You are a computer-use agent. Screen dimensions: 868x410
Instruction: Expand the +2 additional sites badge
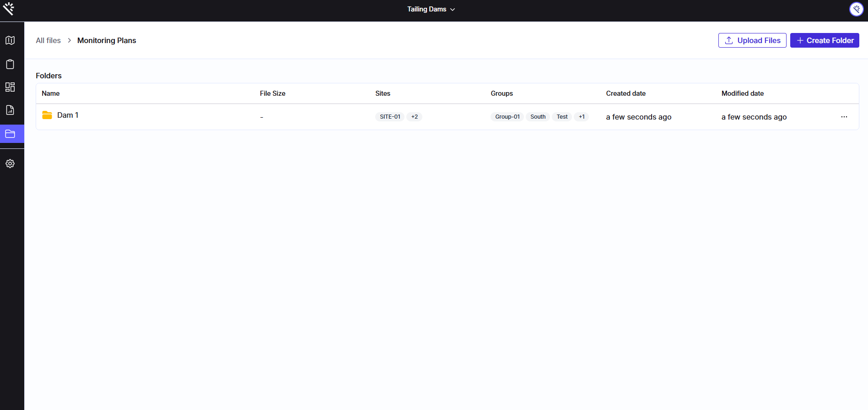(x=414, y=117)
